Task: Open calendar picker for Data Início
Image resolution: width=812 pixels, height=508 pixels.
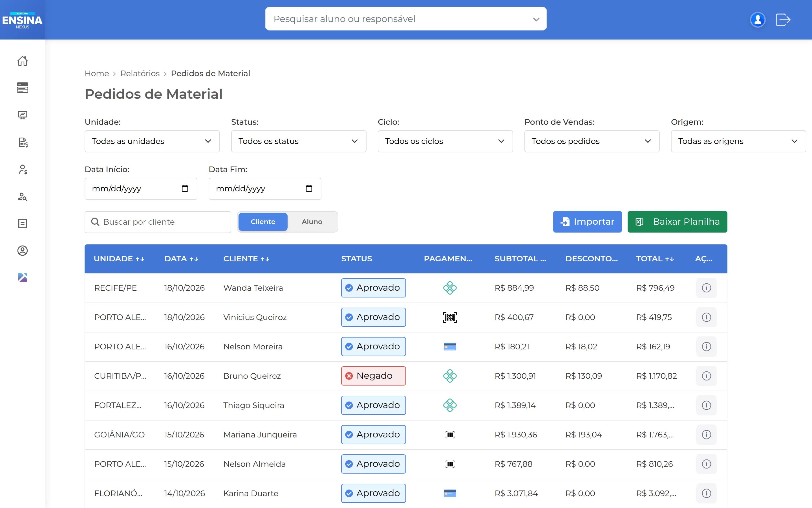Action: tap(185, 189)
